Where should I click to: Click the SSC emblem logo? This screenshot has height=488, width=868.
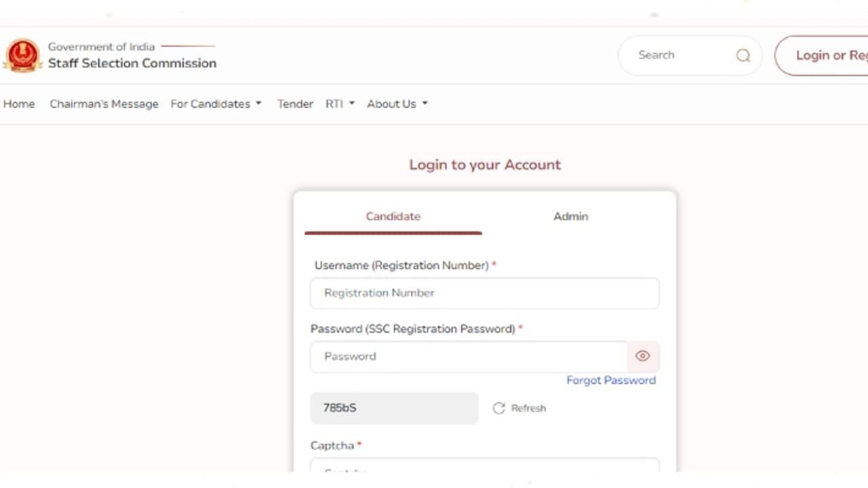(22, 56)
